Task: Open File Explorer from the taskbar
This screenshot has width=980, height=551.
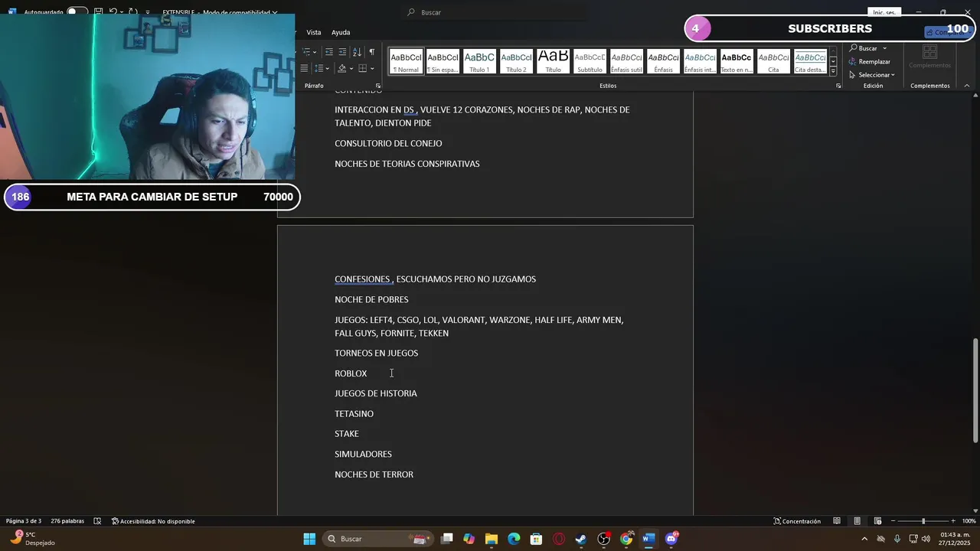Action: pos(492,539)
